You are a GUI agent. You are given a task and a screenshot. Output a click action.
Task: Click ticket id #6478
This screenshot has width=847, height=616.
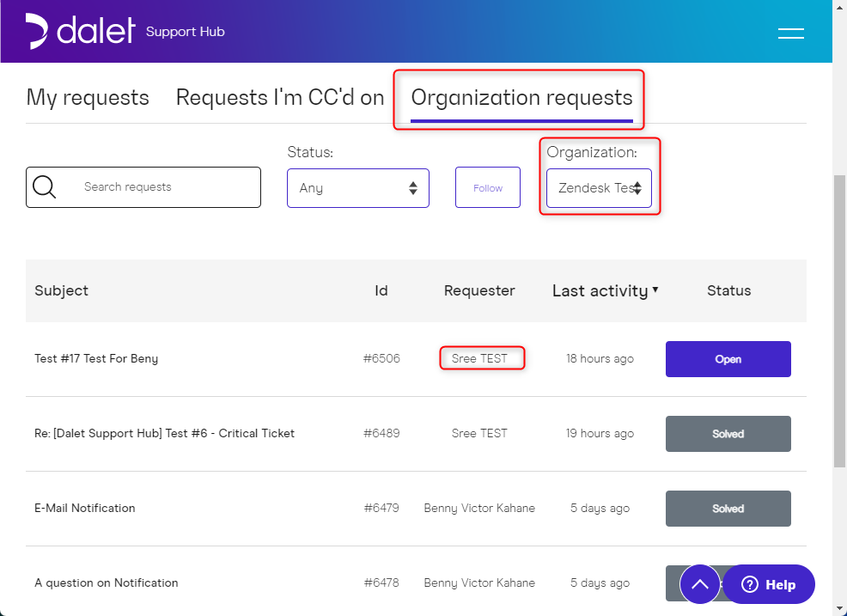[x=382, y=582]
